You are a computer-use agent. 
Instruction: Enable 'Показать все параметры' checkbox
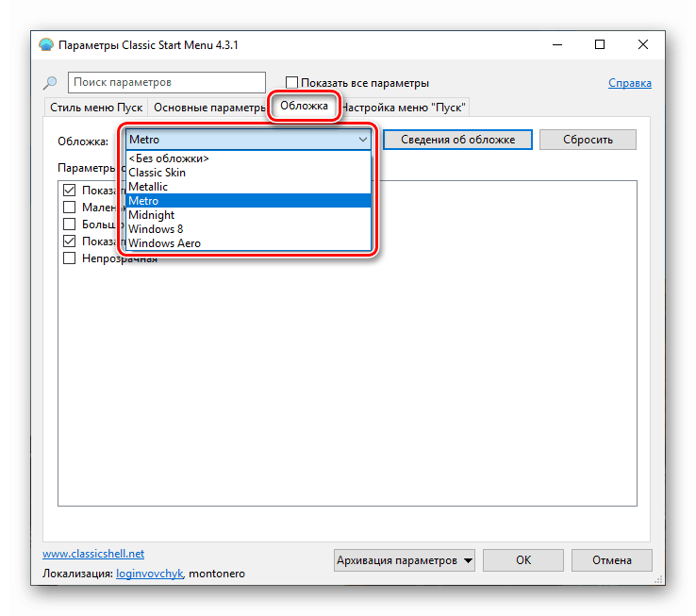pos(291,83)
